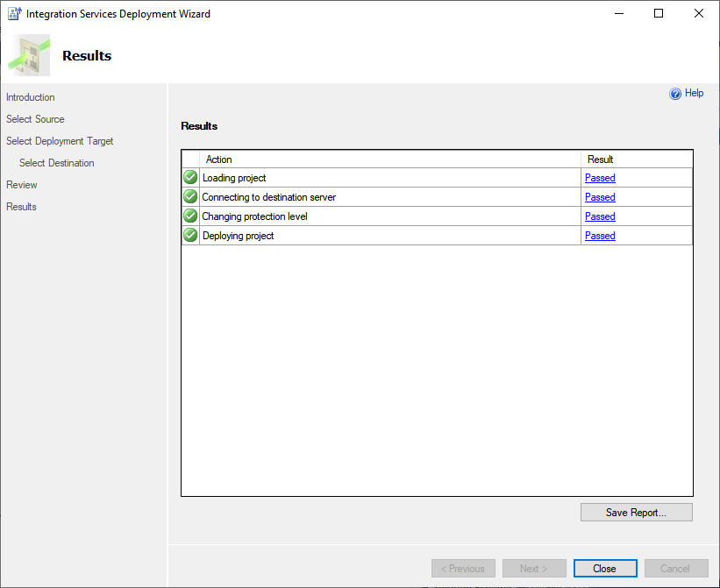Select the Select Source wizard step
The height and width of the screenshot is (588, 720).
click(35, 119)
